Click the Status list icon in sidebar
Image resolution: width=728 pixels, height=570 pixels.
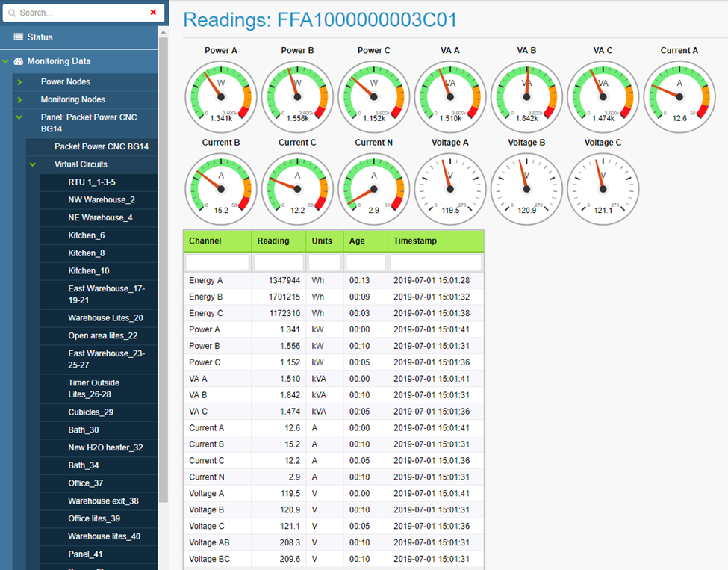click(x=19, y=37)
